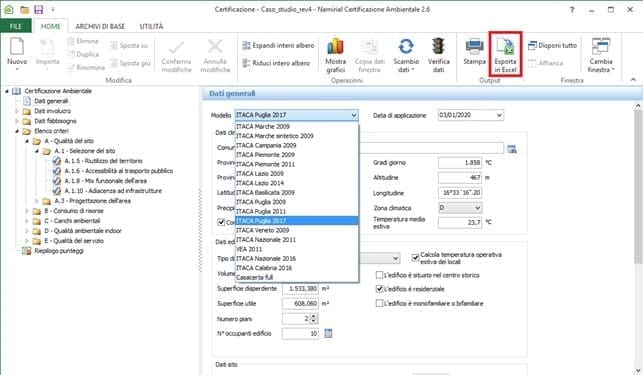Click the Gradi giorno input field

[x=460, y=163]
